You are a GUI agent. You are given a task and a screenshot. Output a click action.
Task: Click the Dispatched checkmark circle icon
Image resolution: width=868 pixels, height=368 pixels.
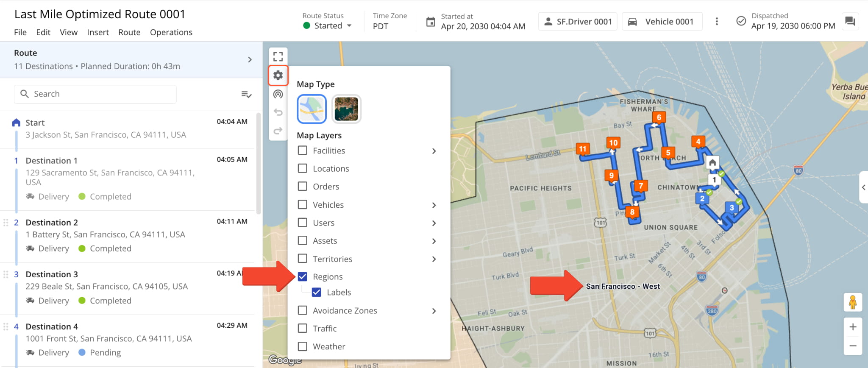(x=741, y=21)
